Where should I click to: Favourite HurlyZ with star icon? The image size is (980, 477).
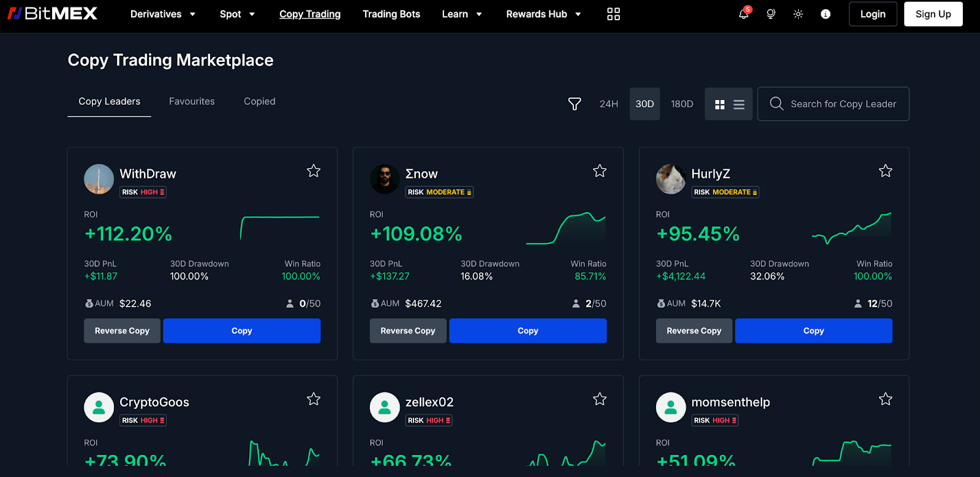point(886,171)
